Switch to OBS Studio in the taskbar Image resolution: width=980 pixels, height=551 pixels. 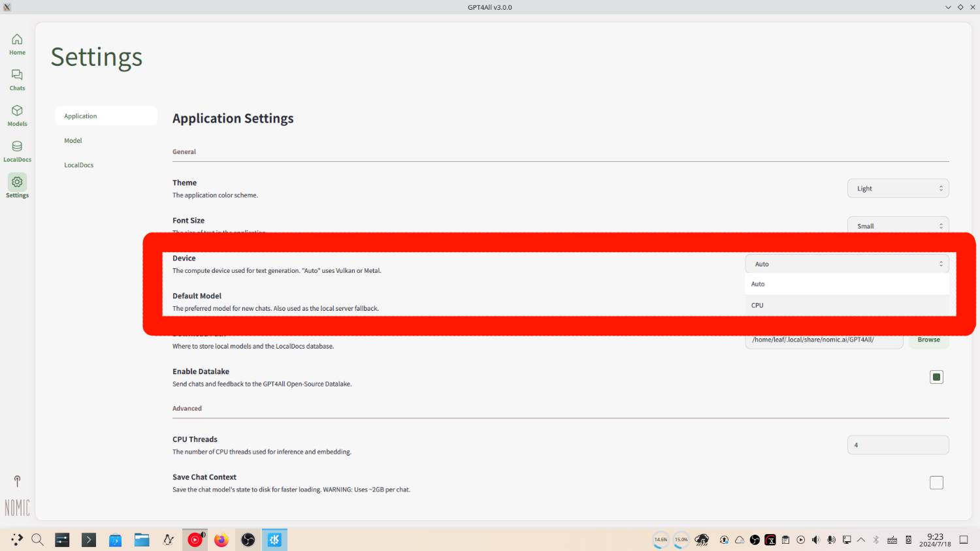pyautogui.click(x=248, y=540)
